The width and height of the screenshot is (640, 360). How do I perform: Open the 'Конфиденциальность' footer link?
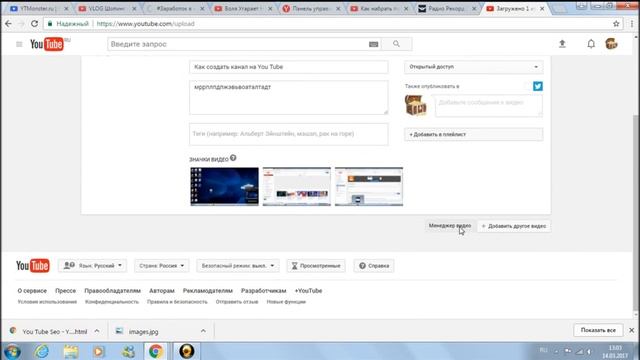click(112, 302)
